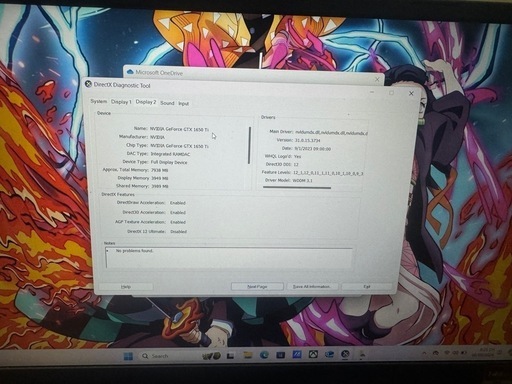Click the Device list vertical scrollbar
The width and height of the screenshot is (512, 384).
249,145
